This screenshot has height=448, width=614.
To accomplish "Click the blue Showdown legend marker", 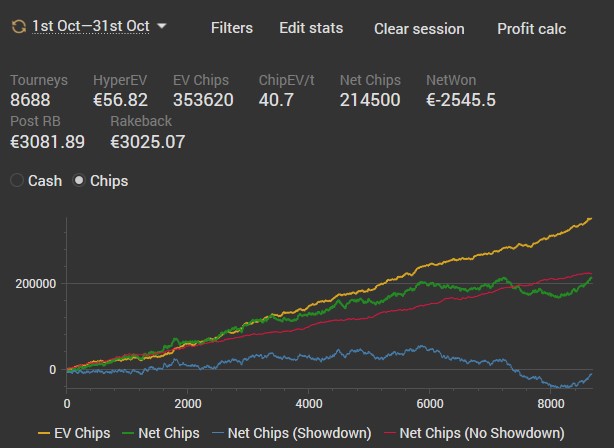I will click(x=216, y=434).
